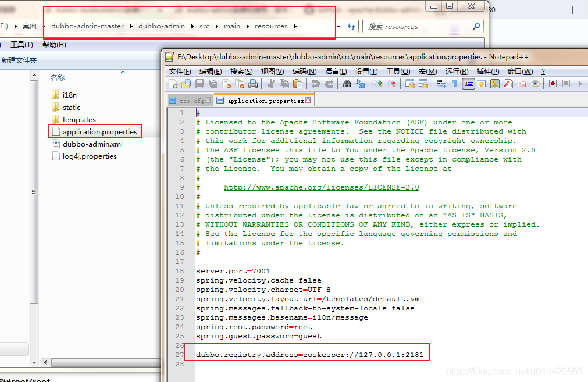Viewport: 588px width, 382px height.
Task: Click the dubbo-admin-master breadcrumb segment
Action: [x=87, y=26]
